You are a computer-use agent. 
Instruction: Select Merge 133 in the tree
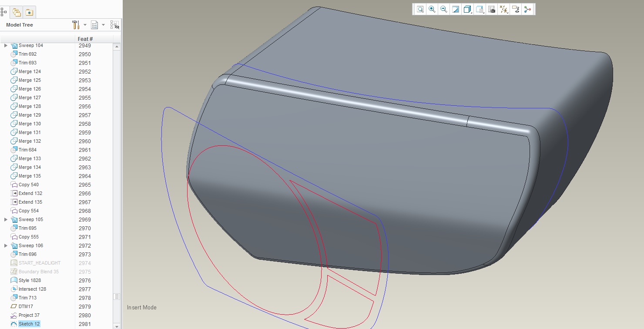(x=30, y=158)
